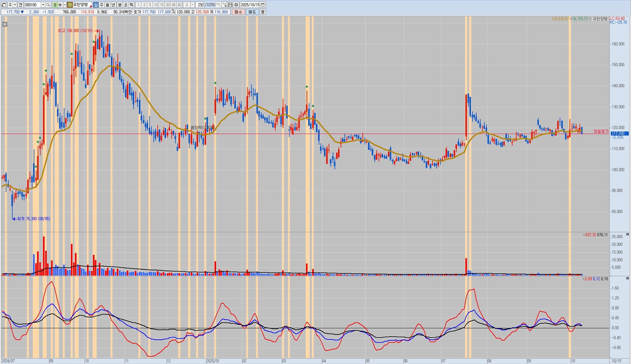Click the add indicator line icon
The image size is (631, 364).
[224, 5]
